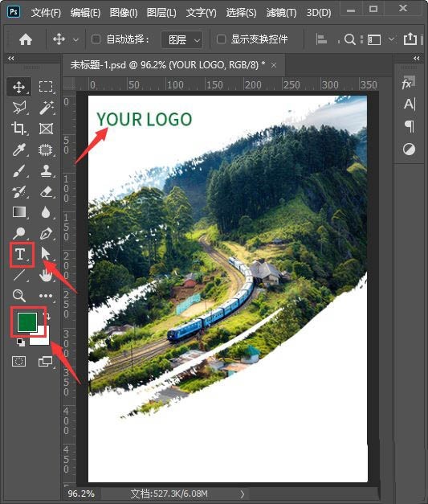Go to the Home screen button

[26, 39]
